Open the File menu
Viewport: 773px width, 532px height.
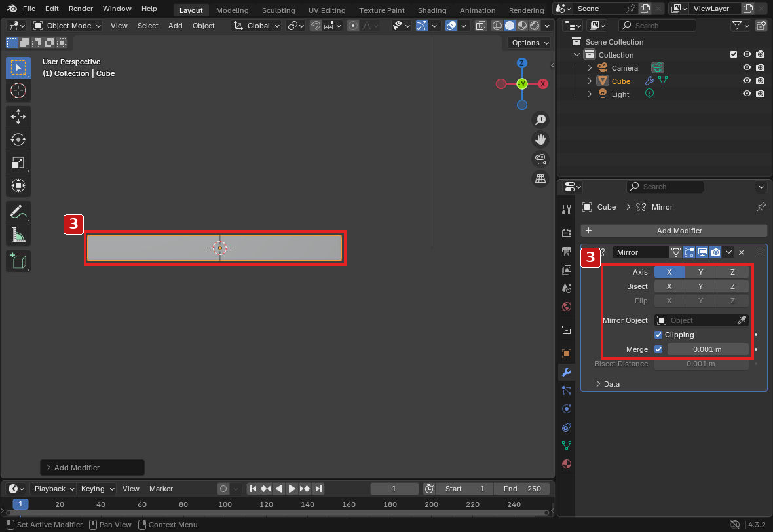coord(29,9)
